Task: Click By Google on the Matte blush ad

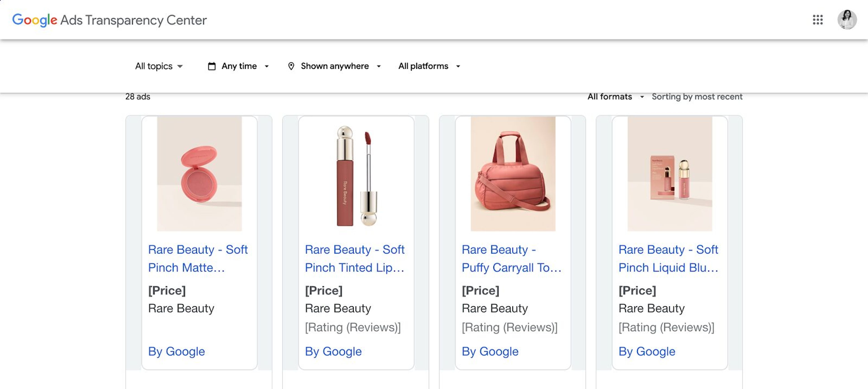Action: click(x=177, y=351)
